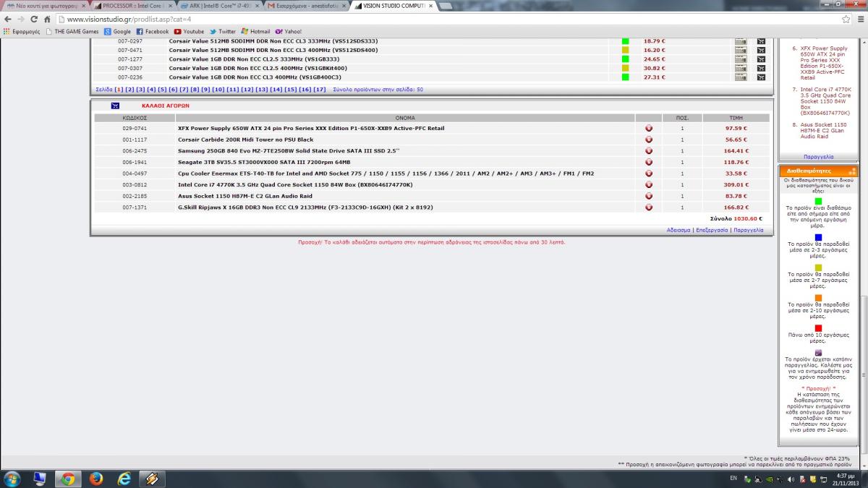Add Corsair VS512SDS333 to cart

[x=761, y=41]
